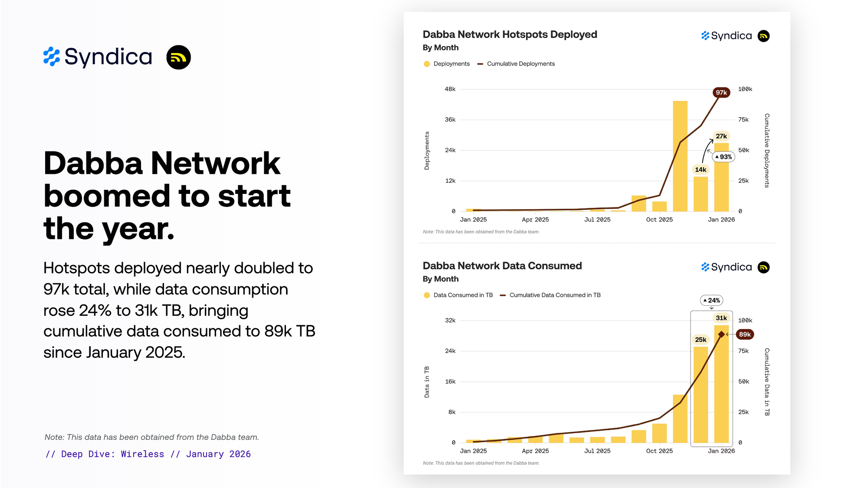Click the 89k cumulative data label
This screenshot has width=868, height=488.
click(x=745, y=334)
